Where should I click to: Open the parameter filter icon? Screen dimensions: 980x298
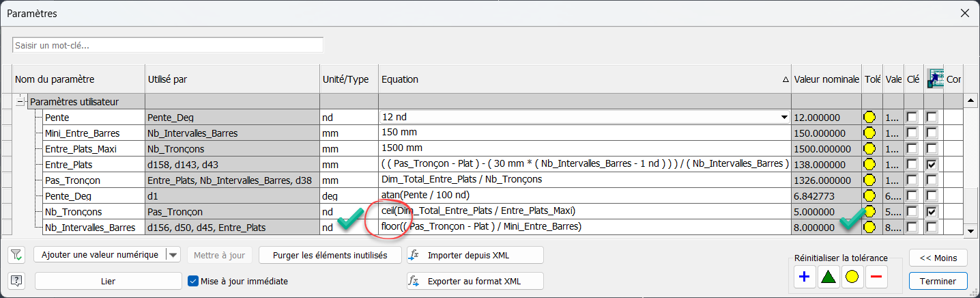pyautogui.click(x=16, y=255)
